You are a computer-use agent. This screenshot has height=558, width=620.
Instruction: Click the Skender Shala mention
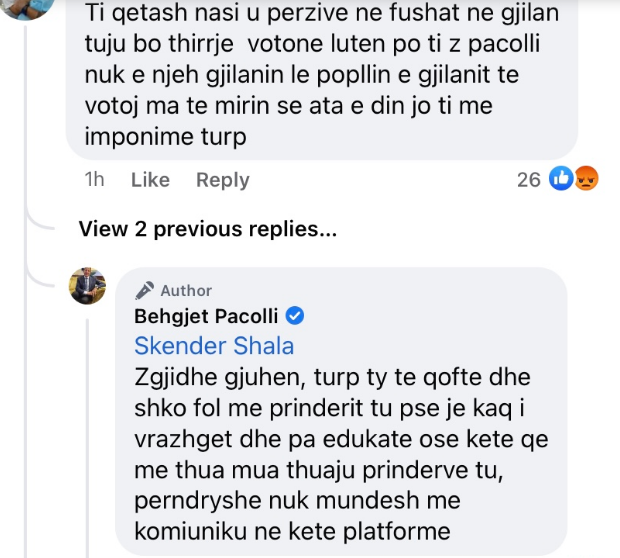214,347
